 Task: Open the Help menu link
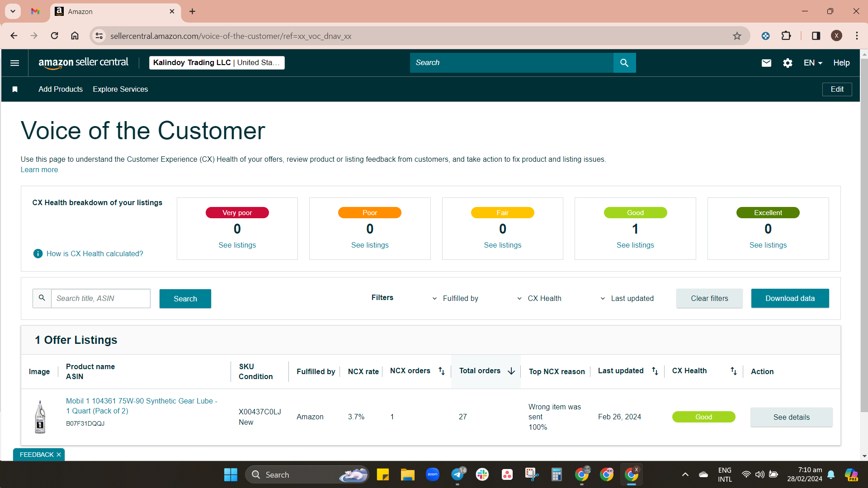(x=841, y=63)
